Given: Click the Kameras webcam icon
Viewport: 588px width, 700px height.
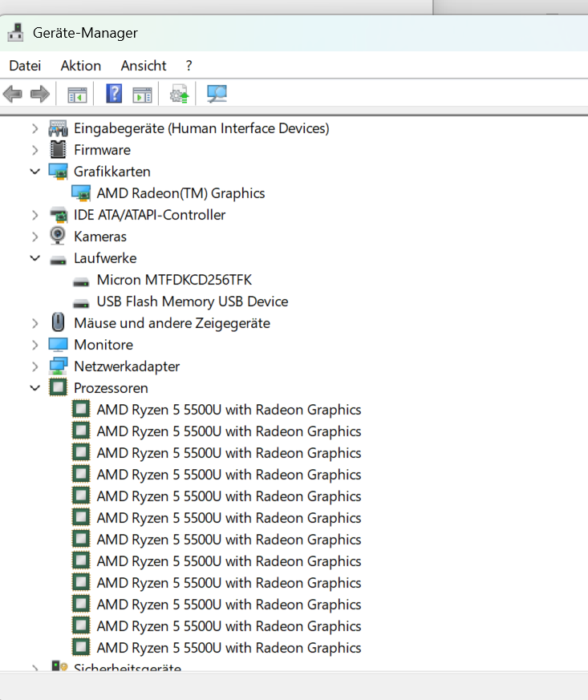Looking at the screenshot, I should point(58,236).
